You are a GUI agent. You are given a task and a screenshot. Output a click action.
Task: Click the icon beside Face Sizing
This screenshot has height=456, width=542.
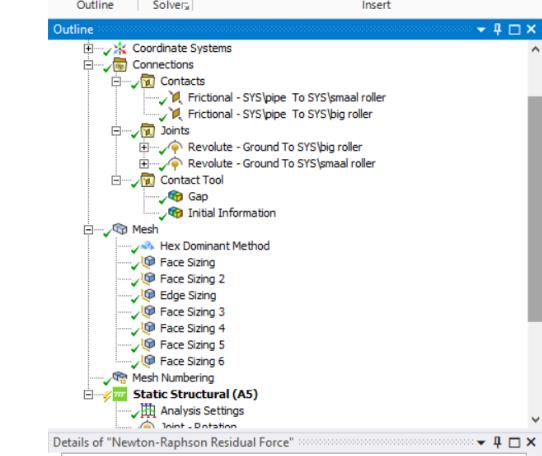(148, 262)
